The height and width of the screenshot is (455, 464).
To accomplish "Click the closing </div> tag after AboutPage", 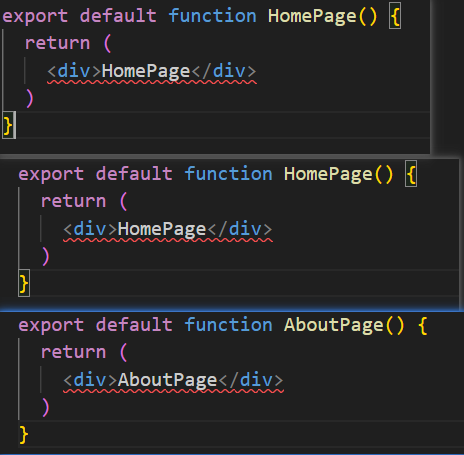I will click(250, 380).
